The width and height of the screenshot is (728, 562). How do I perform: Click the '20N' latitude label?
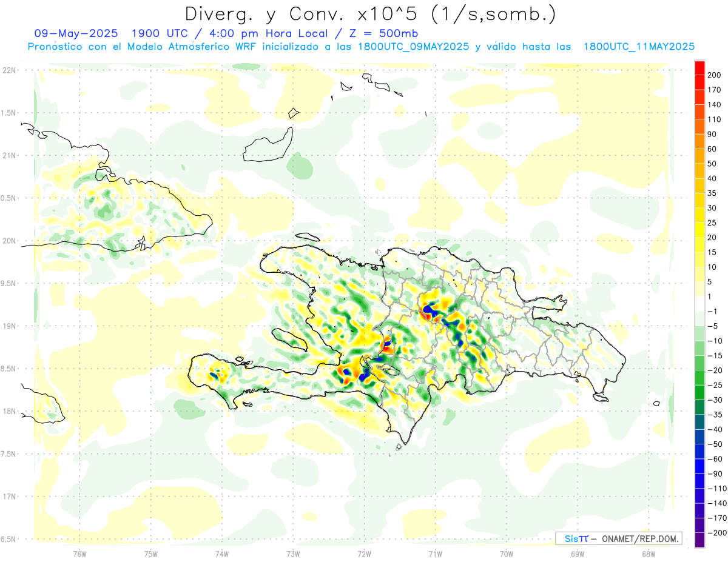(9, 241)
